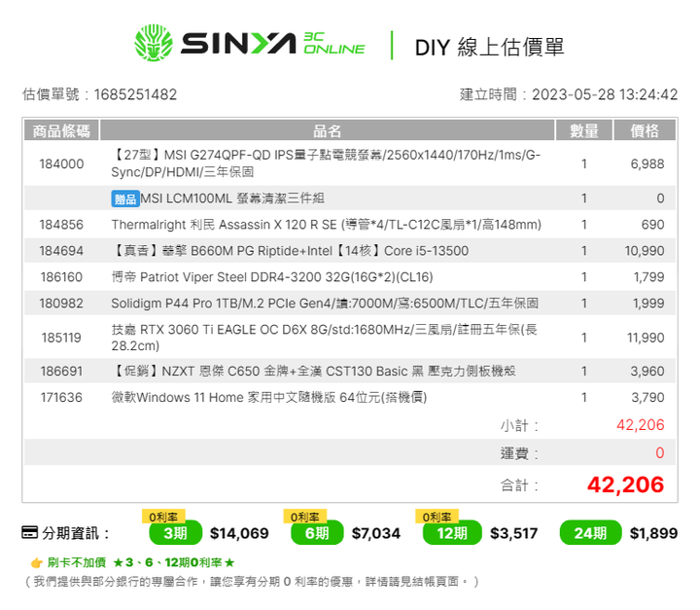This screenshot has width=700, height=610.
Task: Click product code 186691
Action: tap(61, 371)
